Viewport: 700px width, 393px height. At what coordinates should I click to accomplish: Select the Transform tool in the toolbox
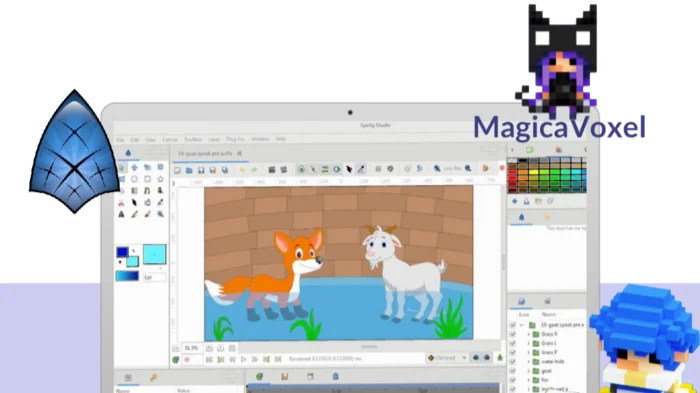(x=122, y=167)
